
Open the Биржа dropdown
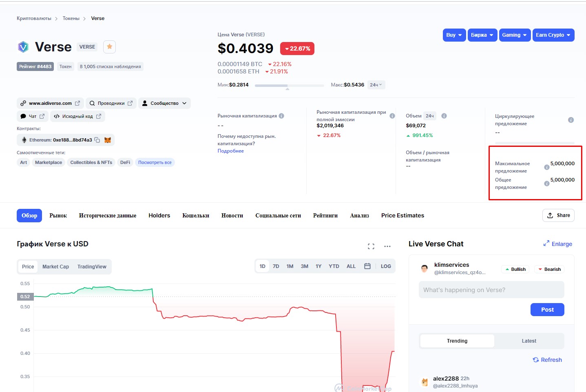(482, 35)
